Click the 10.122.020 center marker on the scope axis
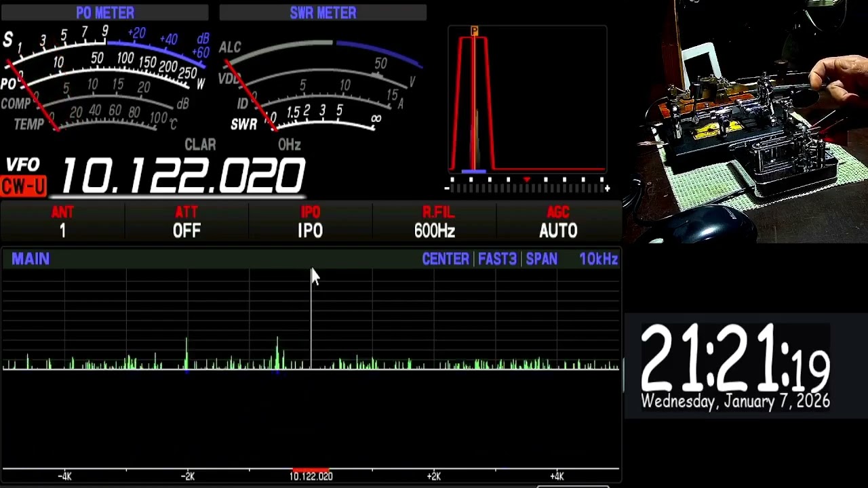Image resolution: width=868 pixels, height=488 pixels. 311,476
